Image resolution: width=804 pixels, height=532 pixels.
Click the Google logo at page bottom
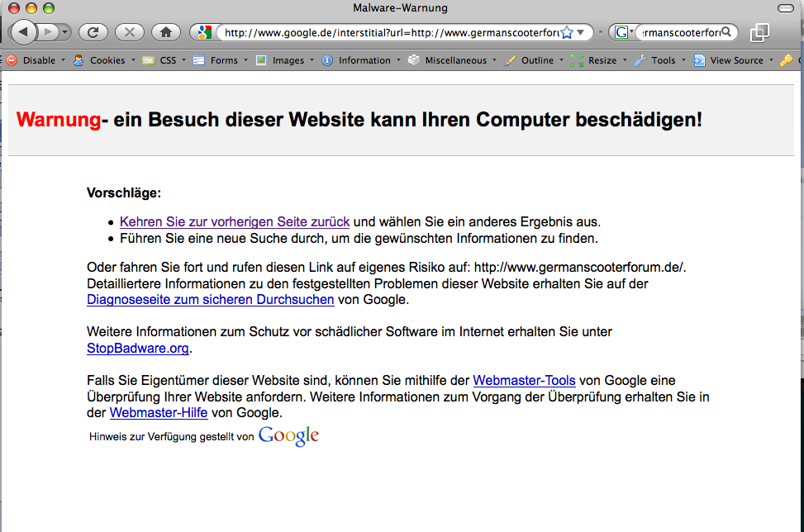pos(288,436)
